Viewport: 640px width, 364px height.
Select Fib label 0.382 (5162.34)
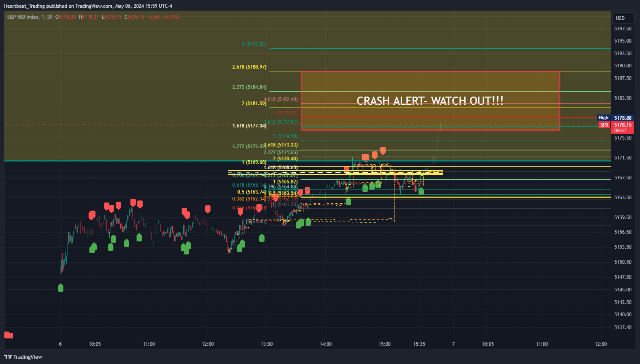click(x=249, y=199)
